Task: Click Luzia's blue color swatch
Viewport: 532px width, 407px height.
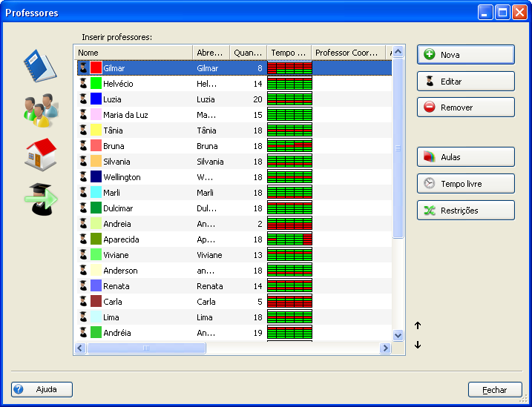Action: pyautogui.click(x=96, y=99)
